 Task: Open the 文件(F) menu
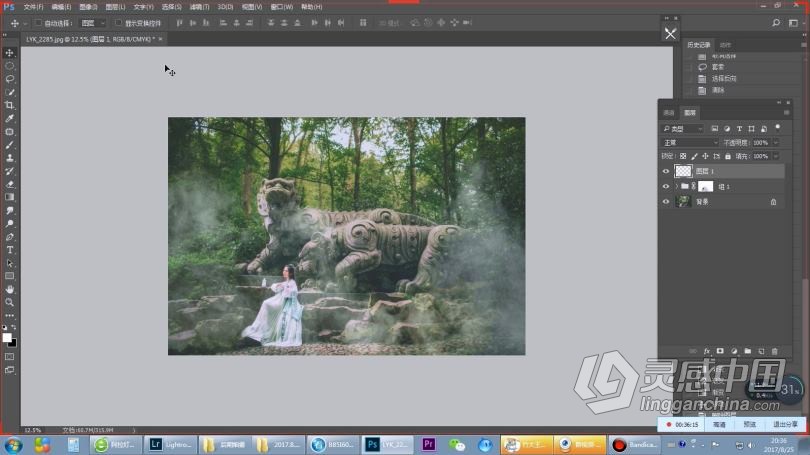point(33,7)
